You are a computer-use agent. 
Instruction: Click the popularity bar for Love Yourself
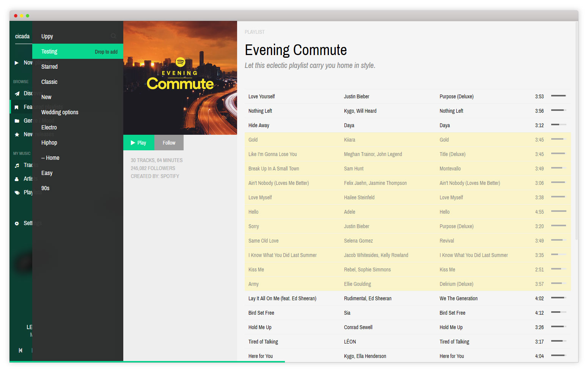pos(558,96)
